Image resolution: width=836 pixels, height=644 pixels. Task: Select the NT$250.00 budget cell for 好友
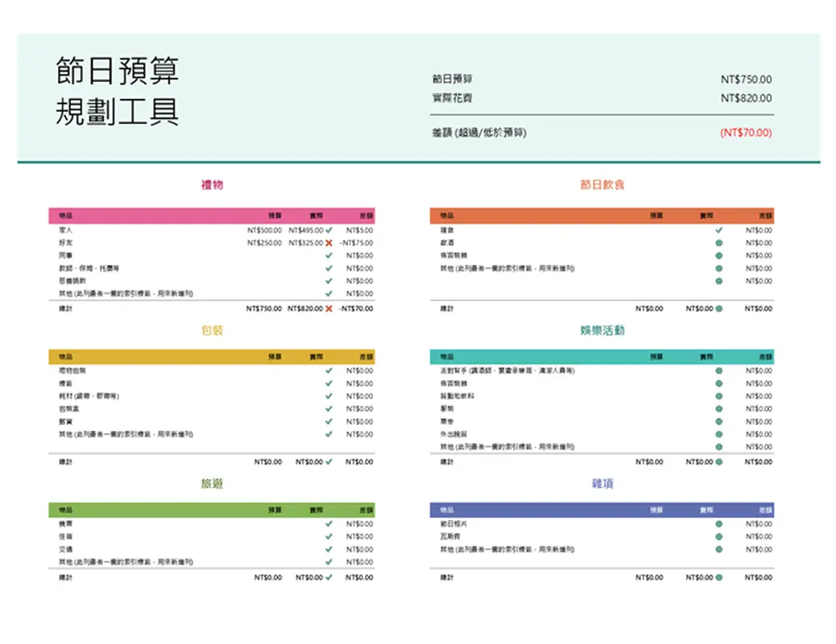[x=264, y=243]
